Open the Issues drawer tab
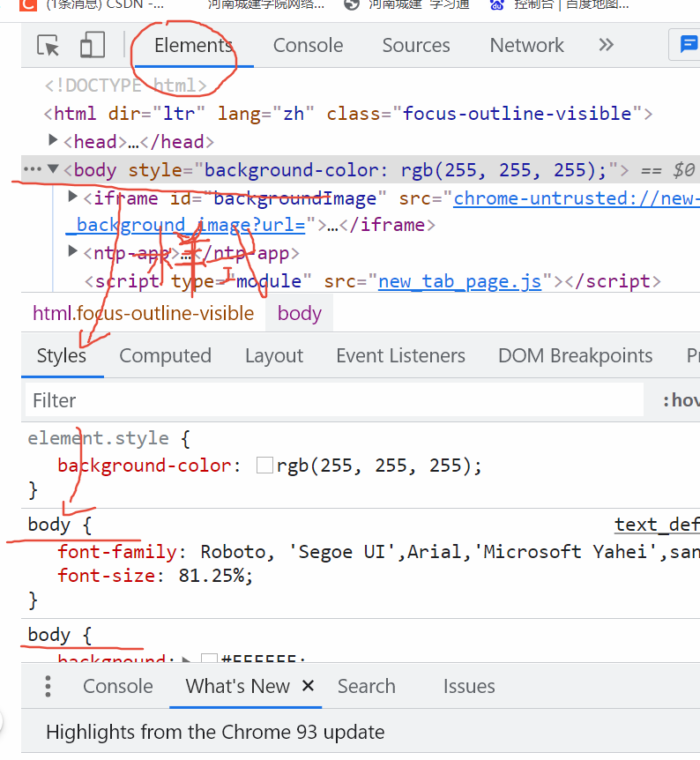Viewport: 700px width, 760px height. click(469, 686)
